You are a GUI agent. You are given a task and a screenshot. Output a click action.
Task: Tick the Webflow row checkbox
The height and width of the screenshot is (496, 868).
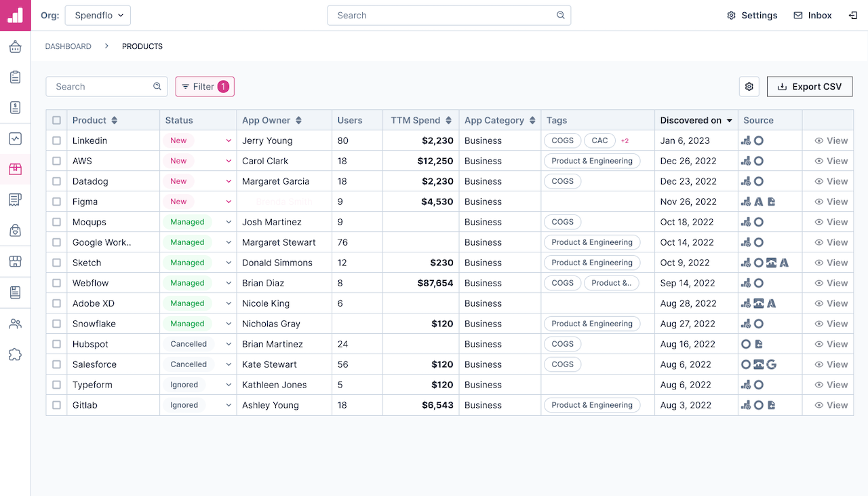(x=56, y=283)
